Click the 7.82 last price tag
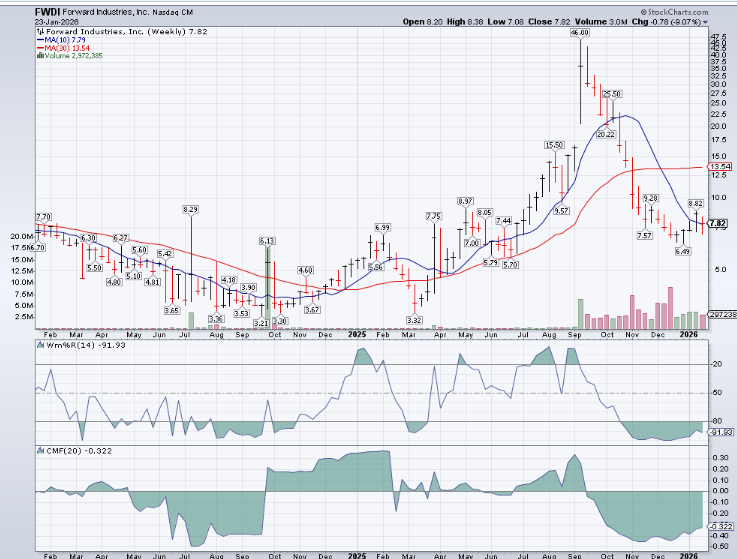 (719, 223)
